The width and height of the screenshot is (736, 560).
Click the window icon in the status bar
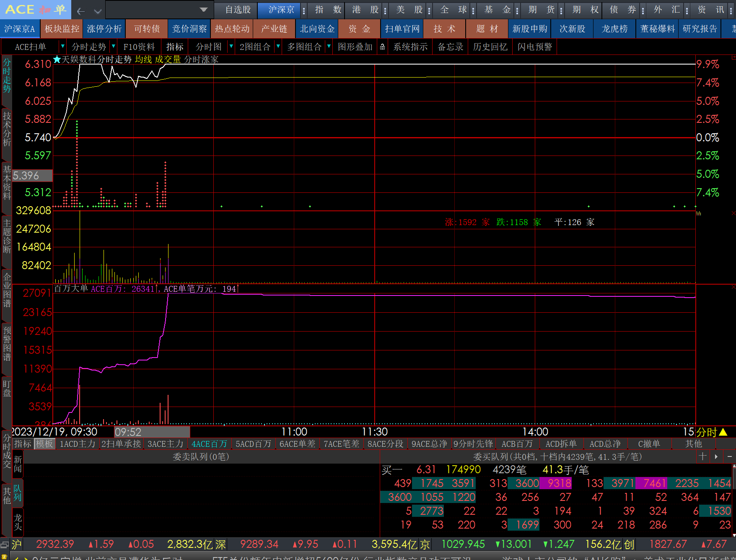[x=5, y=544]
